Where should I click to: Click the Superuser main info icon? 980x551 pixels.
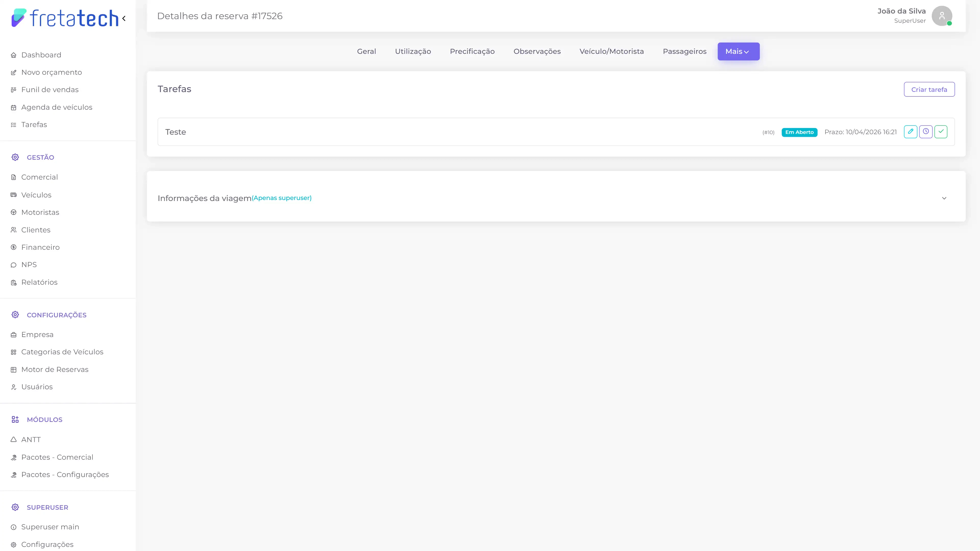[14, 528]
